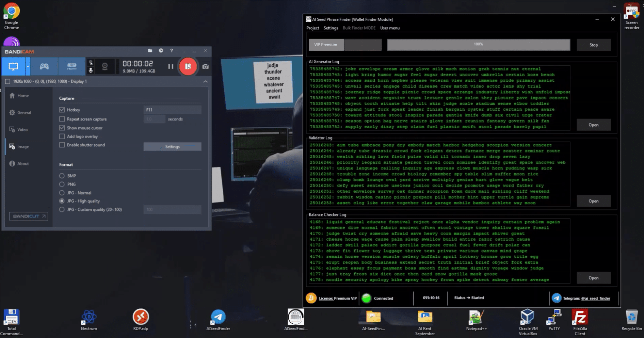Click the VIP Premium button
The height and width of the screenshot is (338, 644).
tap(326, 45)
